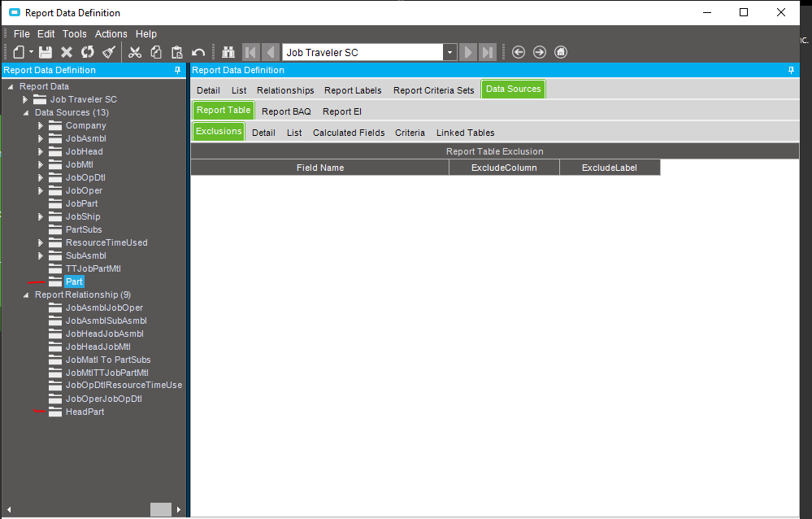
Task: Click the Undo arrow icon
Action: click(x=198, y=52)
